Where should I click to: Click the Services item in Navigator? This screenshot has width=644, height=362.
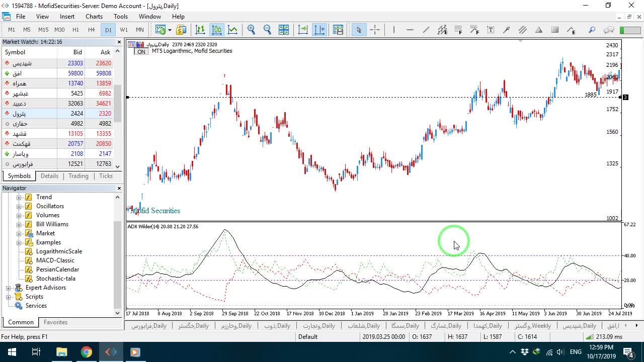click(x=36, y=306)
